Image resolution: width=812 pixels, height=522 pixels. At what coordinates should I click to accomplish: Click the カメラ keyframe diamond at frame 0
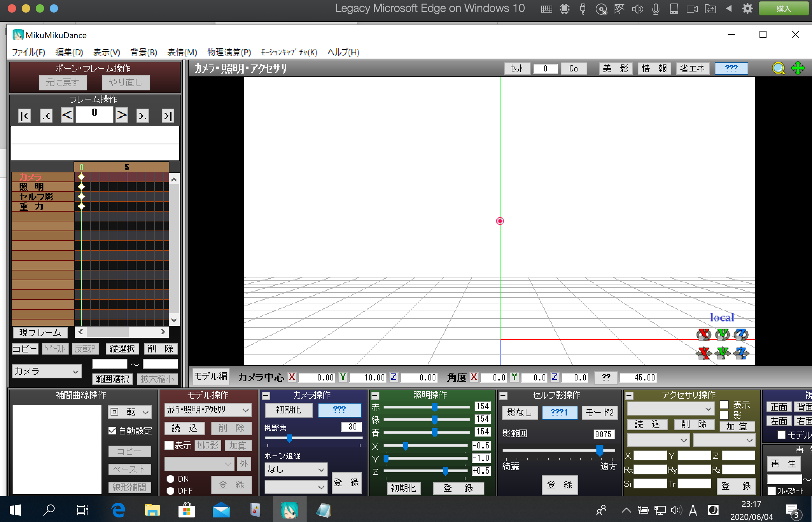tap(82, 177)
